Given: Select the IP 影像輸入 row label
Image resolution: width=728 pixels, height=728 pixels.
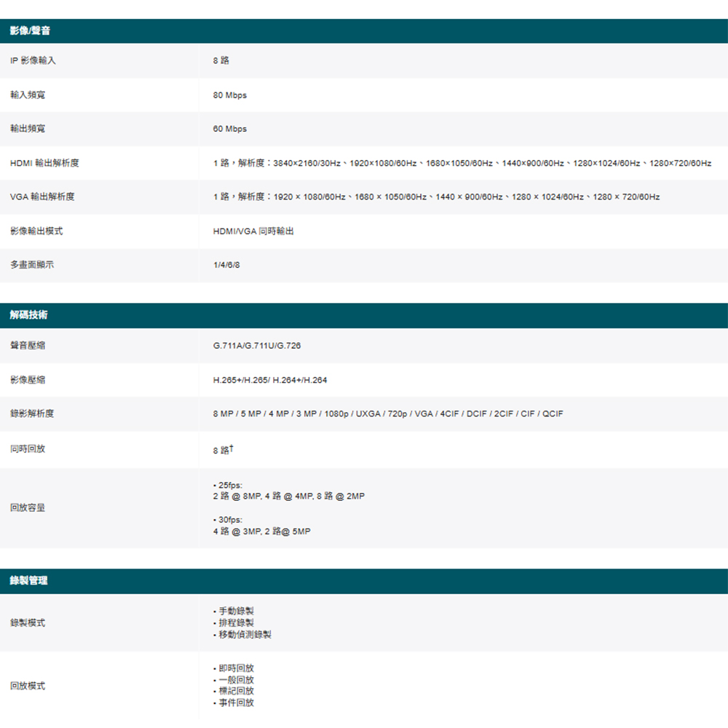Looking at the screenshot, I should coord(33,60).
